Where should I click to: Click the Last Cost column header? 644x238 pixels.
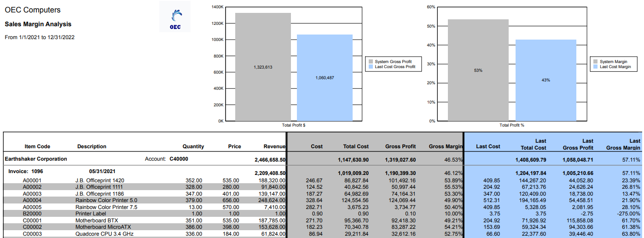pyautogui.click(x=488, y=146)
